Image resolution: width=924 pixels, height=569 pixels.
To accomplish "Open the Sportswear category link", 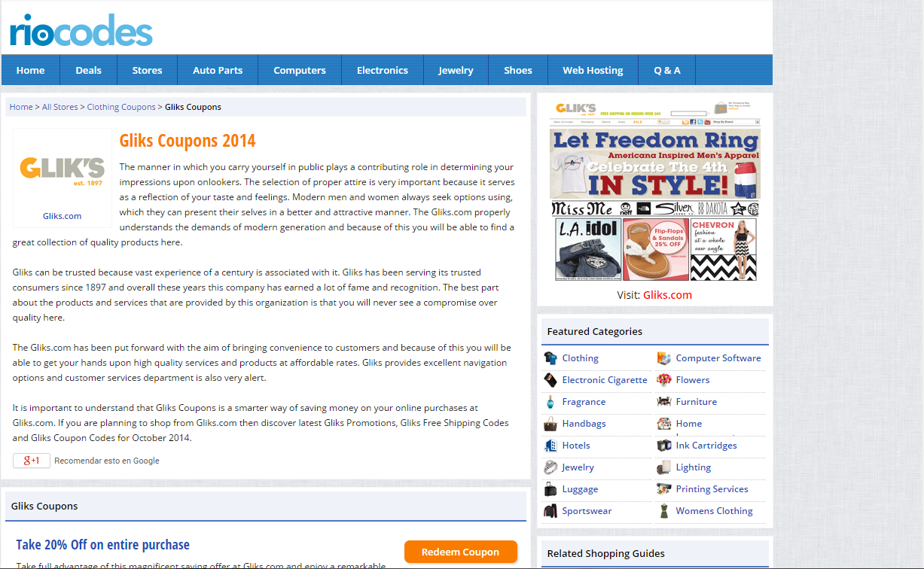I will pyautogui.click(x=587, y=511).
